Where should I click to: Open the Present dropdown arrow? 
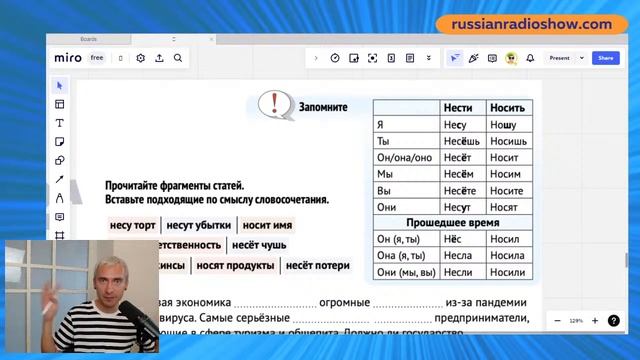click(x=582, y=58)
